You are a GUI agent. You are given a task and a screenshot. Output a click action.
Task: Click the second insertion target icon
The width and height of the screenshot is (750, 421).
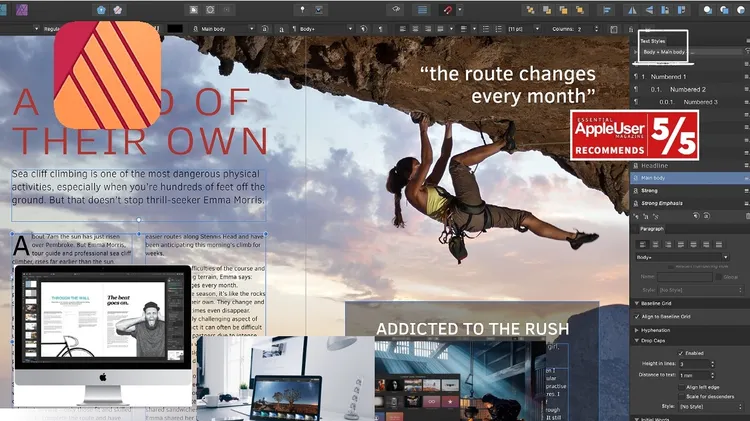[x=724, y=10]
